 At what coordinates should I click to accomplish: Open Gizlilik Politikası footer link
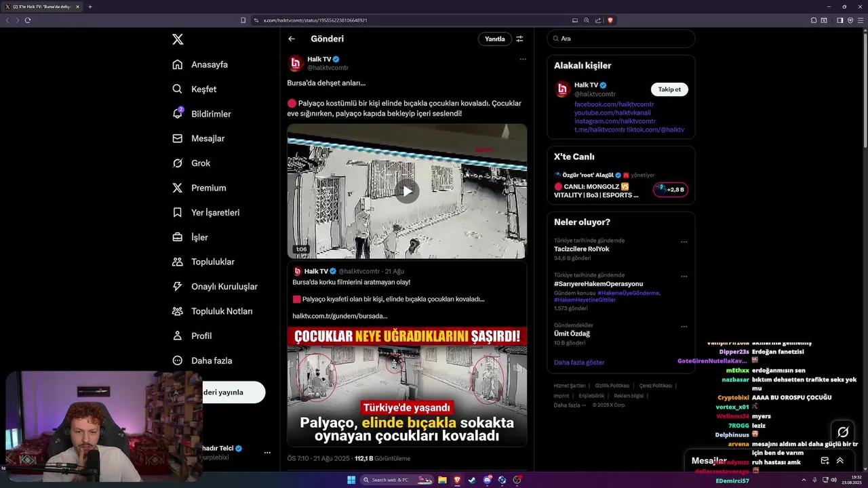(612, 386)
